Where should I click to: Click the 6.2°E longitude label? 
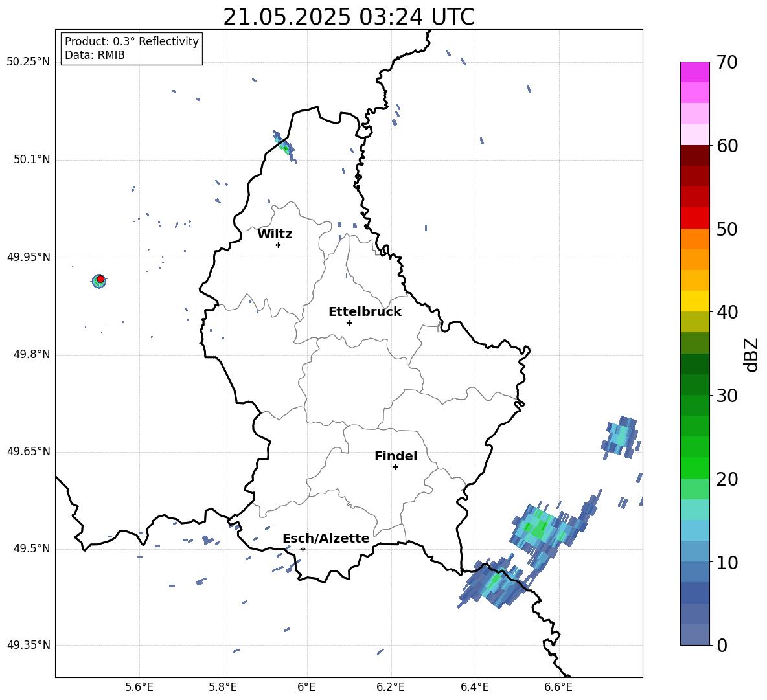pyautogui.click(x=391, y=687)
